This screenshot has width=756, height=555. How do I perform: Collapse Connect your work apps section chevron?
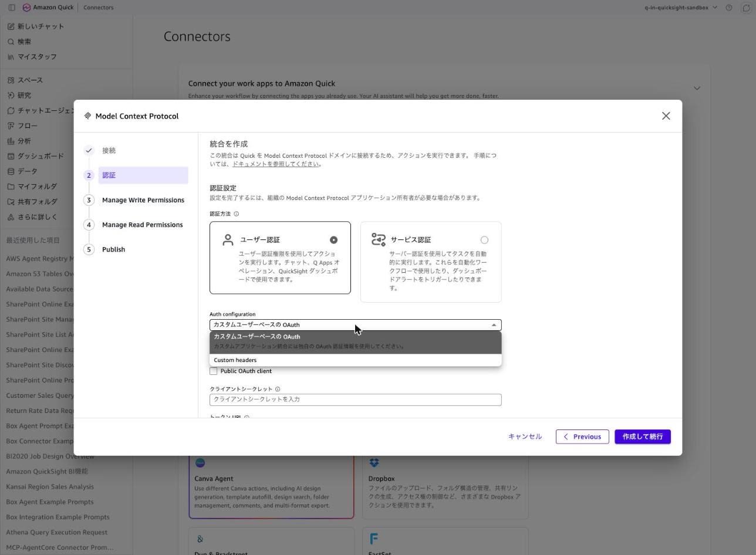click(x=697, y=88)
